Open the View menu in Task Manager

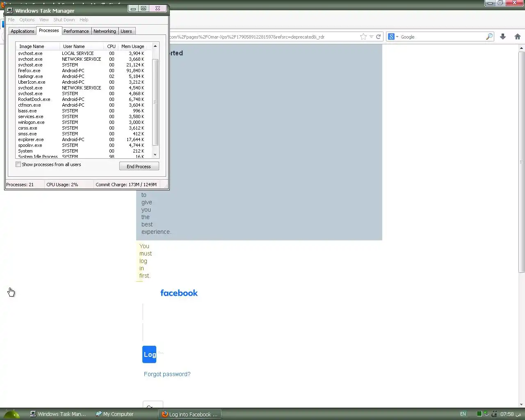click(x=44, y=20)
